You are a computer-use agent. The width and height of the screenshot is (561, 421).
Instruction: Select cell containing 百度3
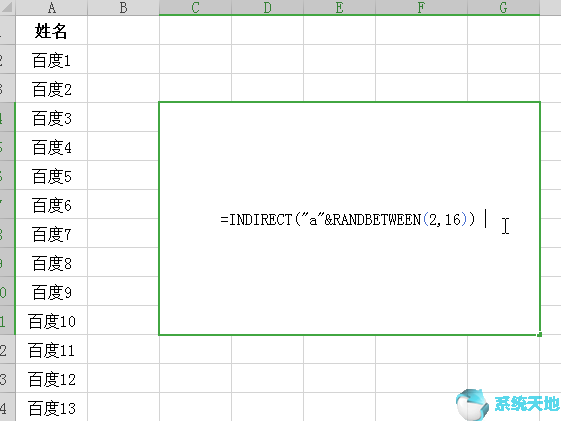pos(52,118)
